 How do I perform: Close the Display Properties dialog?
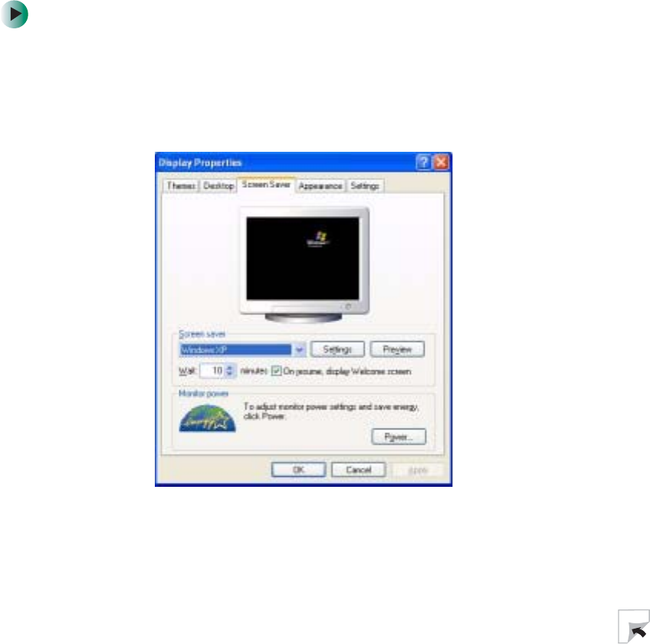[x=441, y=162]
